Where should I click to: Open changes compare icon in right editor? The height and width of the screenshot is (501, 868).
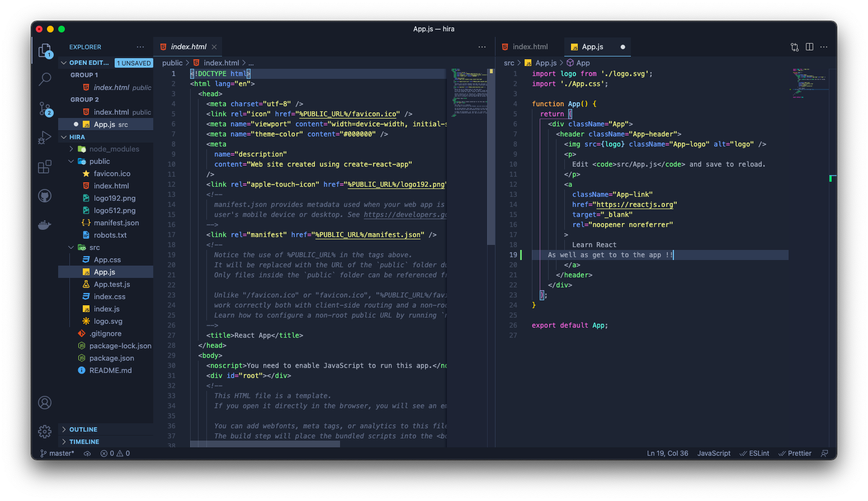point(795,47)
